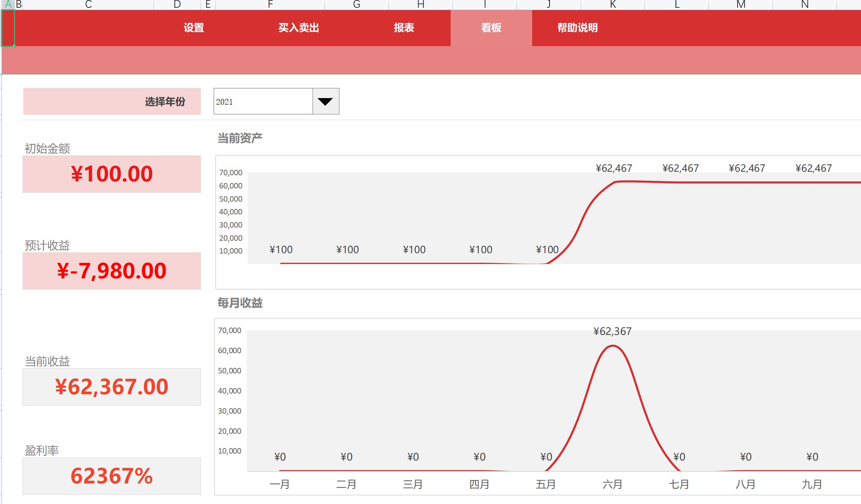The height and width of the screenshot is (504, 861).
Task: Click the ¥62,367 data label on June peak
Action: tap(612, 331)
